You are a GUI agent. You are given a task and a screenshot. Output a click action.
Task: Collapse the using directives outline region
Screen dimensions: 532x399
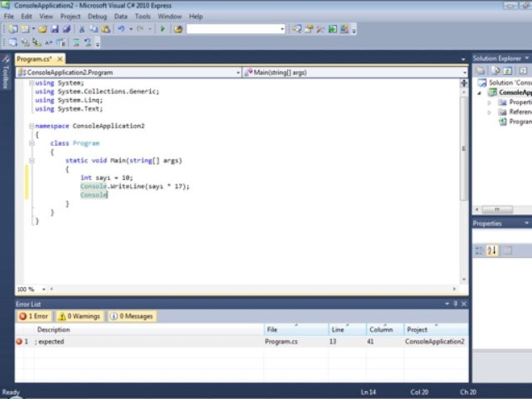[32, 83]
